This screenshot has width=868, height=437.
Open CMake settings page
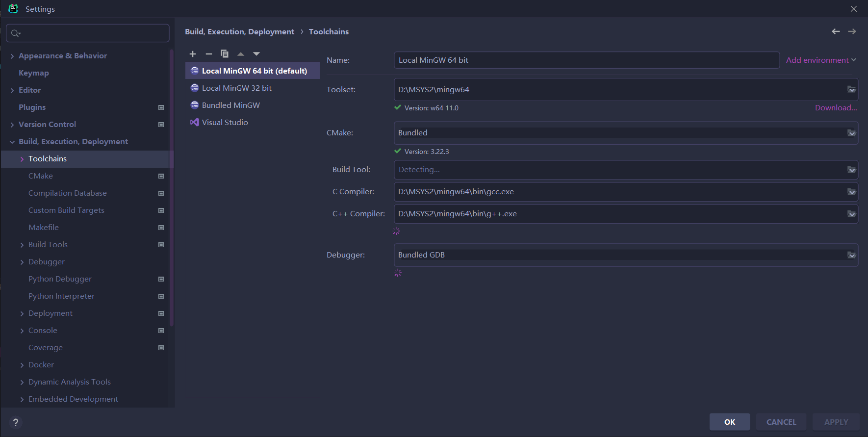coord(41,176)
